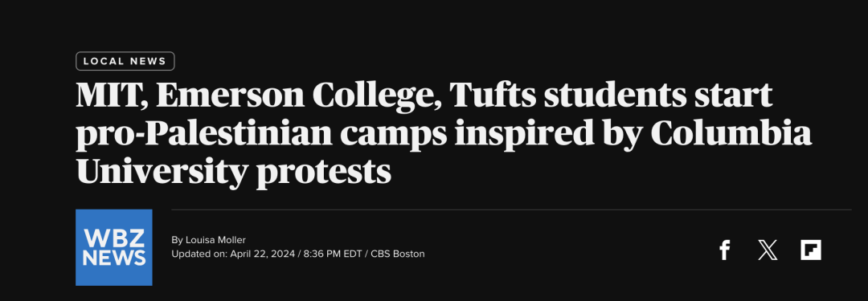The image size is (868, 301).
Task: Click the "Updated on:" label
Action: [x=199, y=254]
